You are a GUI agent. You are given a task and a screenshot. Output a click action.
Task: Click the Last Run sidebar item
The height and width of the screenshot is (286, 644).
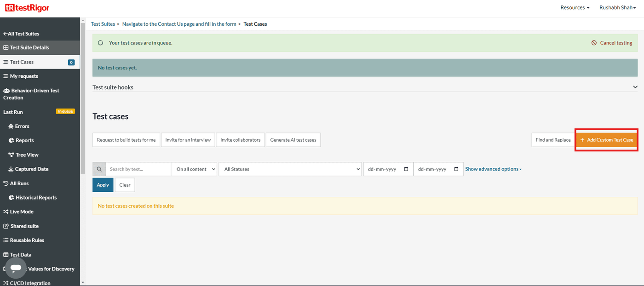13,112
